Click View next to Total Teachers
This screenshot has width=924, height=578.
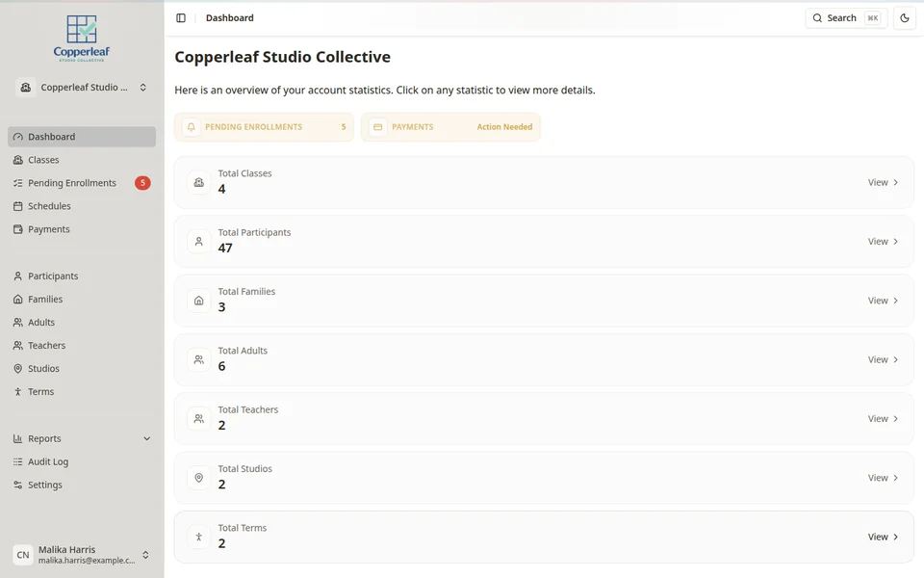(x=882, y=418)
